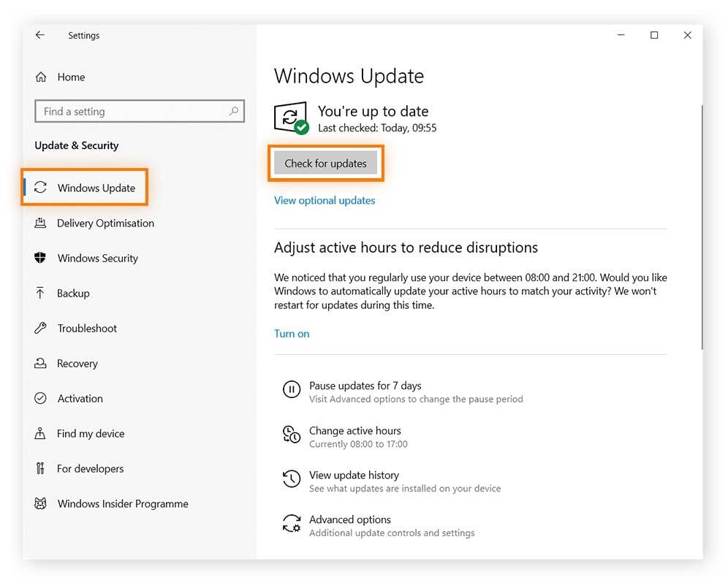Click the clock icon for Change active hours
The image size is (728, 585).
(x=292, y=435)
